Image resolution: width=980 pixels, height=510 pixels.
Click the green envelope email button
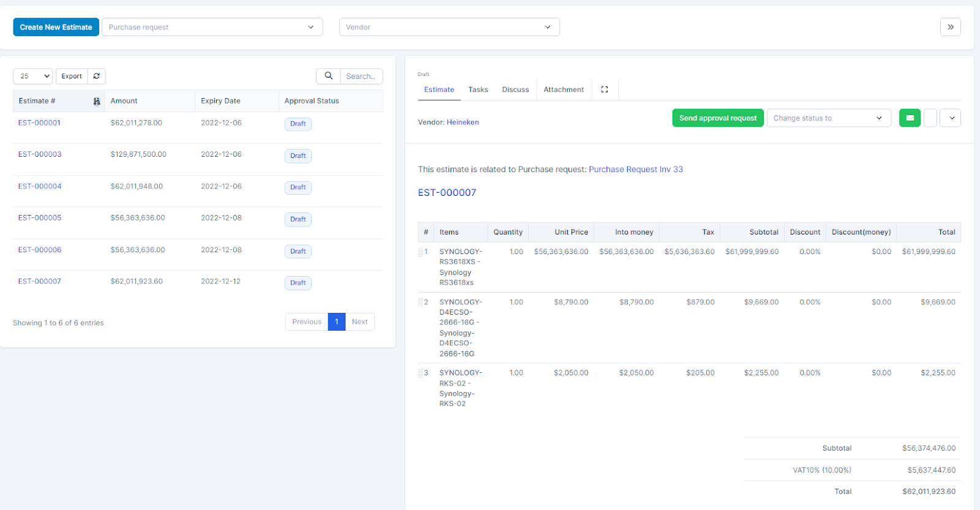[x=910, y=118]
